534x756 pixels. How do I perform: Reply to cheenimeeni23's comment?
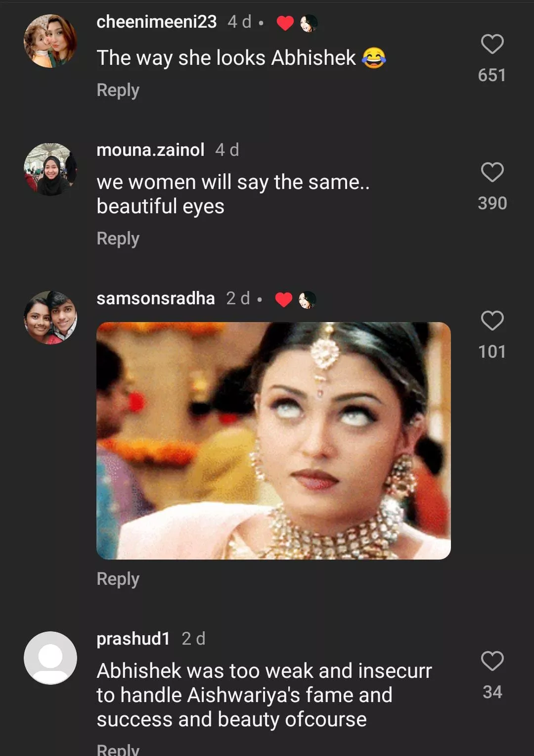[118, 90]
